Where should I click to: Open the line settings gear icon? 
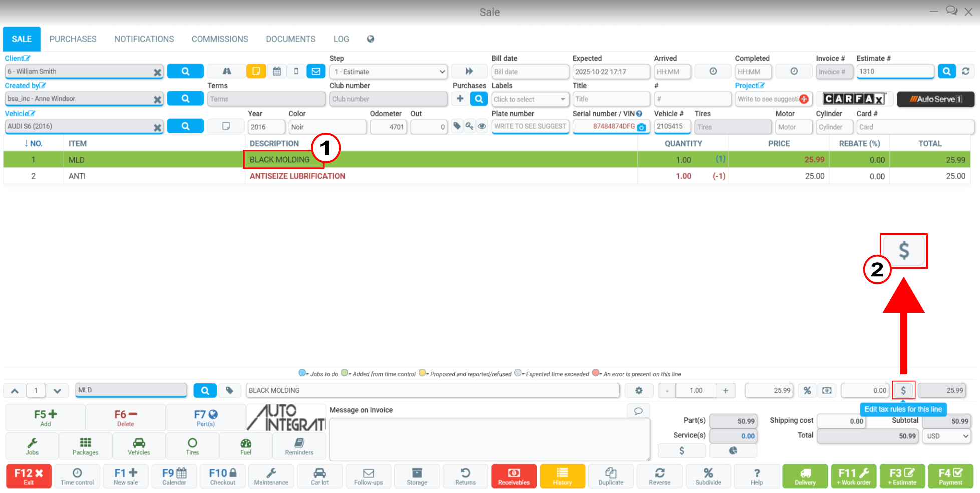(639, 390)
